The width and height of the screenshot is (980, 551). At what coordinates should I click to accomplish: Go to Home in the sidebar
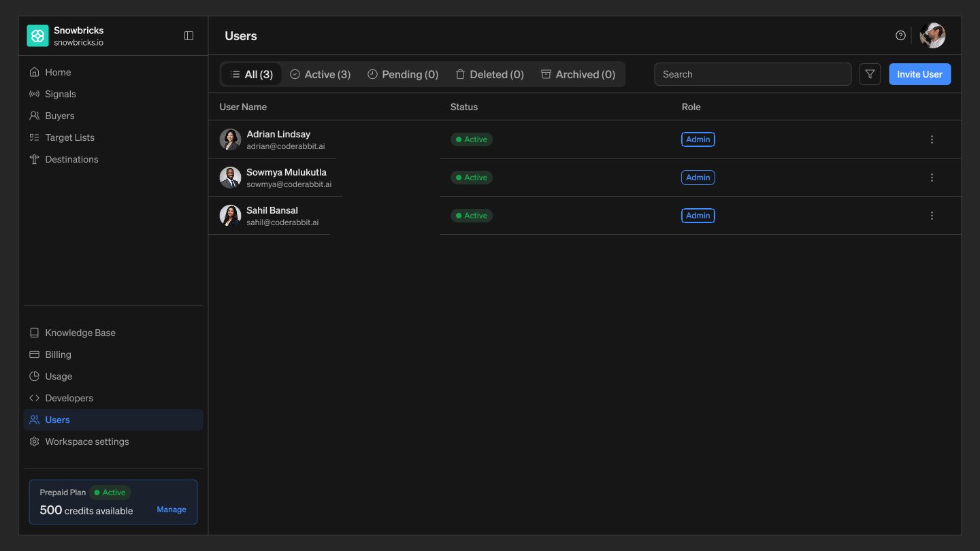[x=113, y=72]
